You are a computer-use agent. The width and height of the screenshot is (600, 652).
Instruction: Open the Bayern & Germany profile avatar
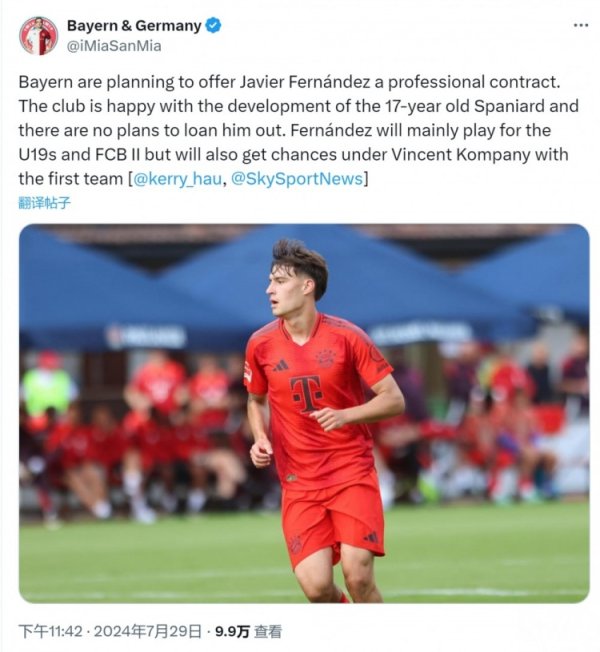pos(38,36)
